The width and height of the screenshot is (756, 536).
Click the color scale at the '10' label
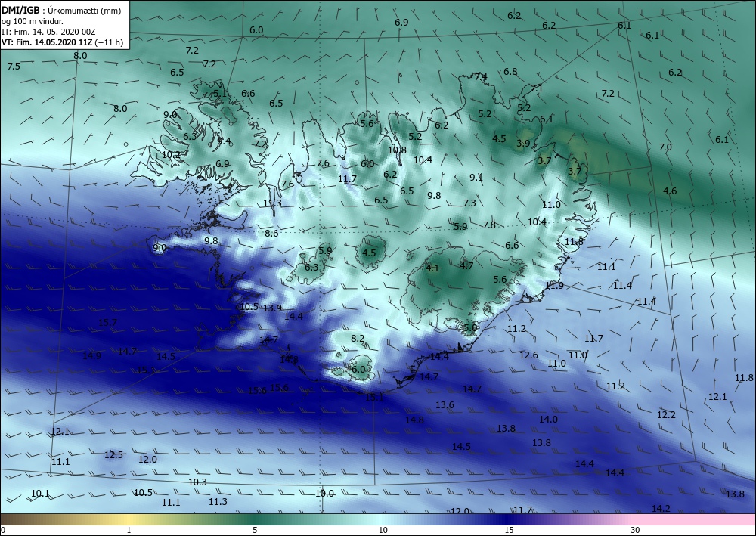pos(383,530)
